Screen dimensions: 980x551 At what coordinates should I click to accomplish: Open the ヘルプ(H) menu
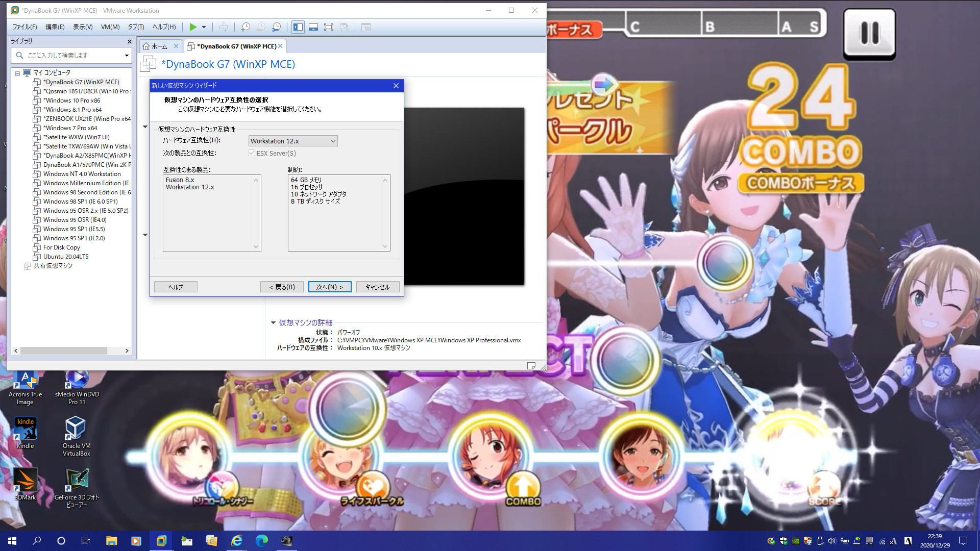(164, 27)
